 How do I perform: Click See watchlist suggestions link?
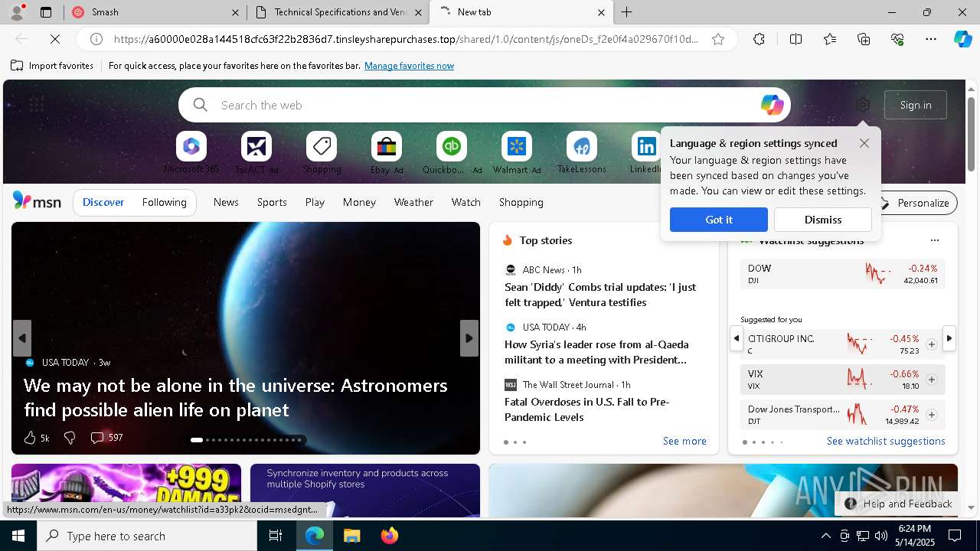886,441
